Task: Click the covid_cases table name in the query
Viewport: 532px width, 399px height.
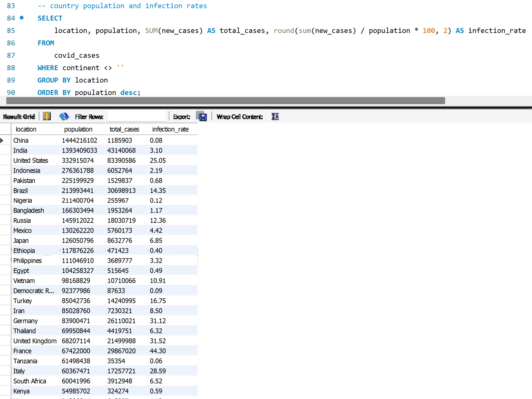Action: point(77,55)
